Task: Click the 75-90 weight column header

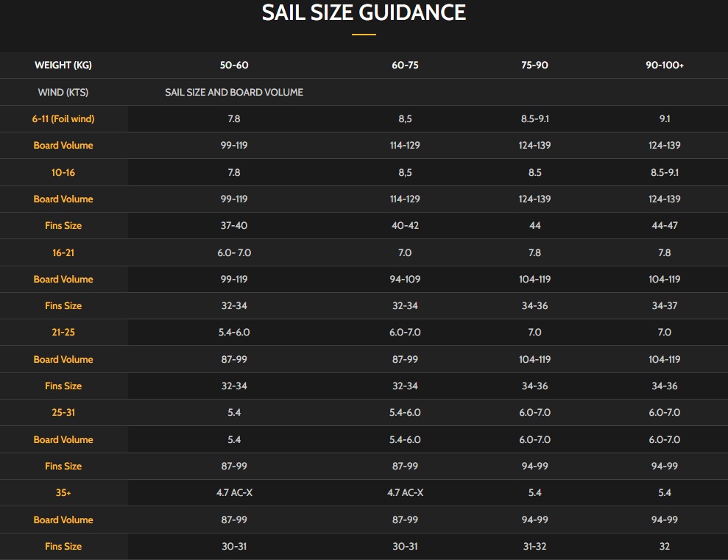Action: (534, 65)
